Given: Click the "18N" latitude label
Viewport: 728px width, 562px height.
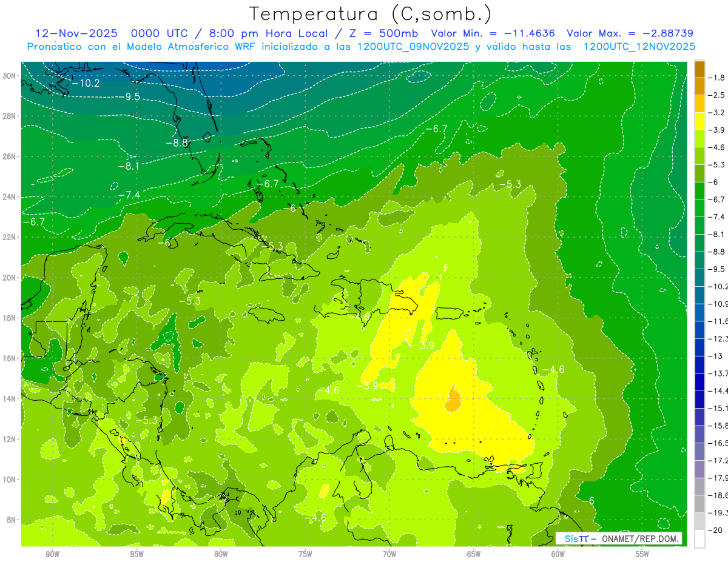Looking at the screenshot, I should pyautogui.click(x=10, y=318).
